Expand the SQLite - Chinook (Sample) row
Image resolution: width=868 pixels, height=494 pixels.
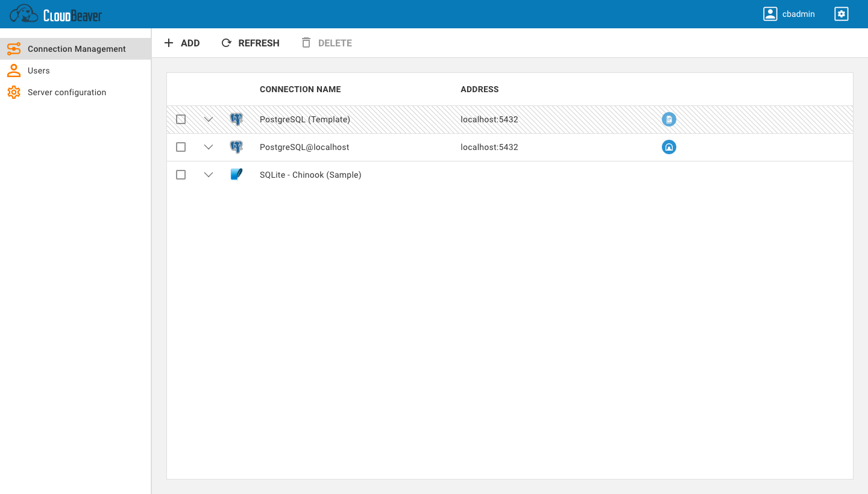click(209, 175)
